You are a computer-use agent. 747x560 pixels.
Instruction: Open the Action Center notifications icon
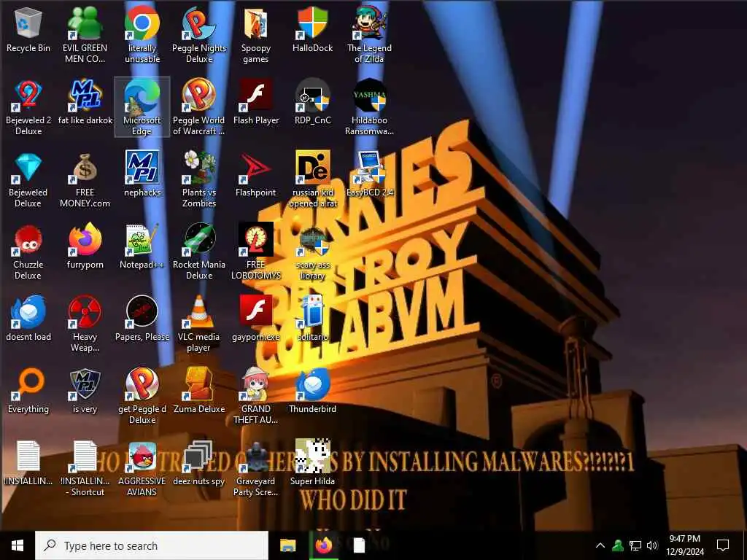click(723, 545)
